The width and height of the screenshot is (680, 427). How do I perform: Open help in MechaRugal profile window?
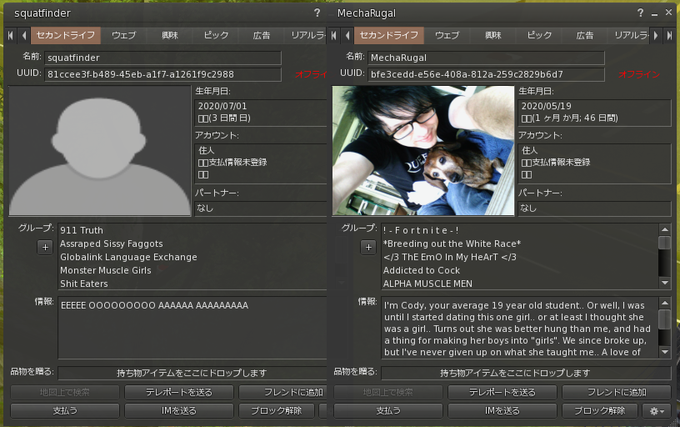640,13
